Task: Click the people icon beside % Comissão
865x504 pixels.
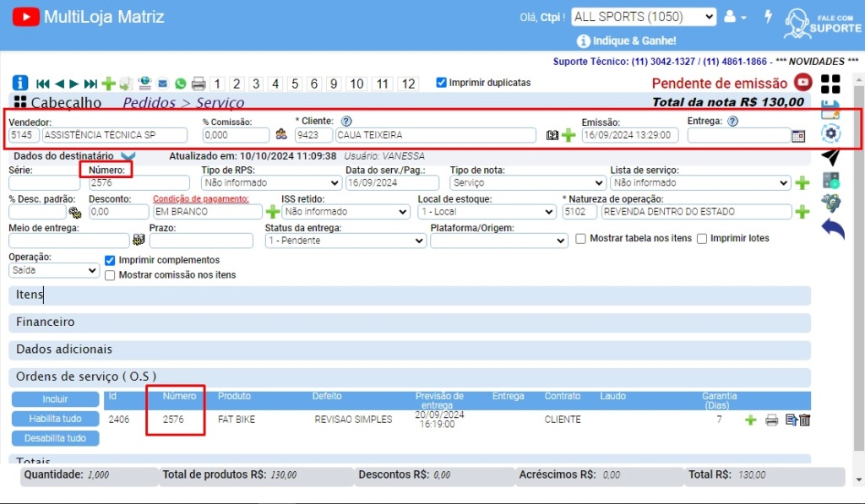Action: (281, 134)
